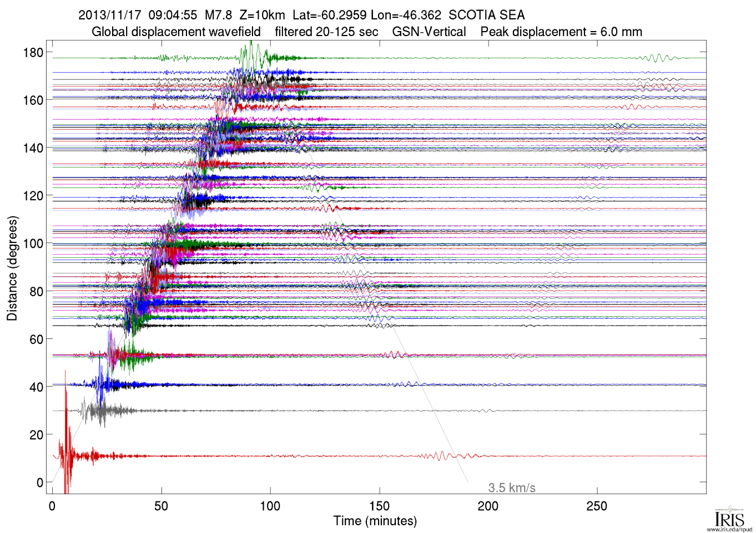Click the filtered 20-125 sec text

[326, 32]
